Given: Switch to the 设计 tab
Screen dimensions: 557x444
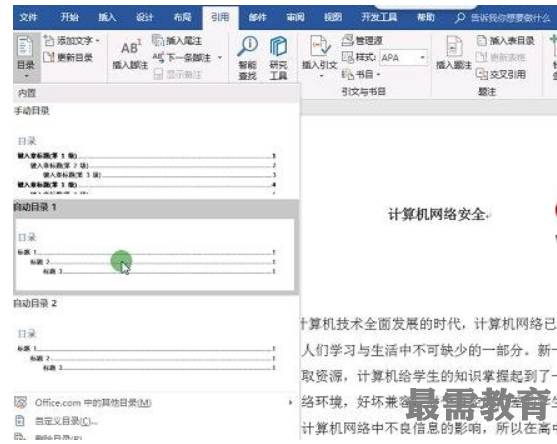Looking at the screenshot, I should (x=145, y=17).
